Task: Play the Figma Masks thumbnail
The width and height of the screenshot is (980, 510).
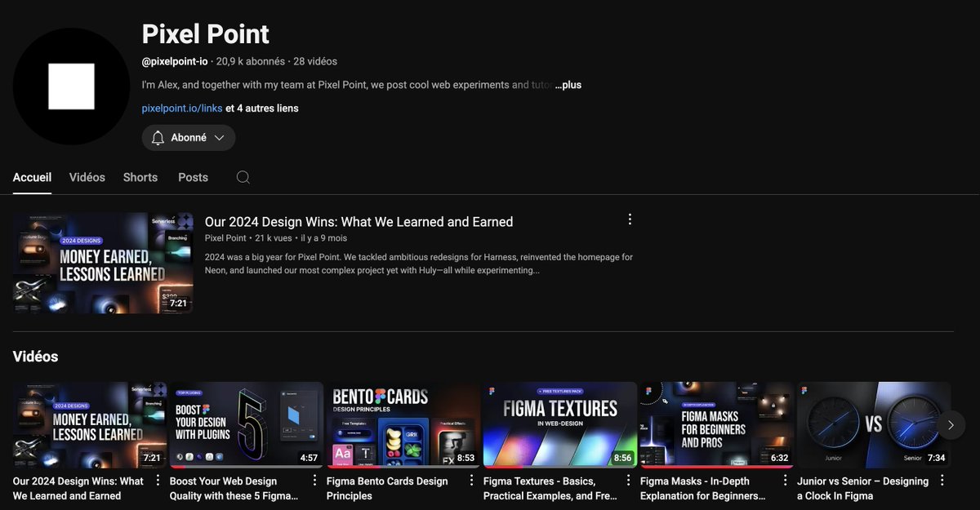Action: [717, 425]
